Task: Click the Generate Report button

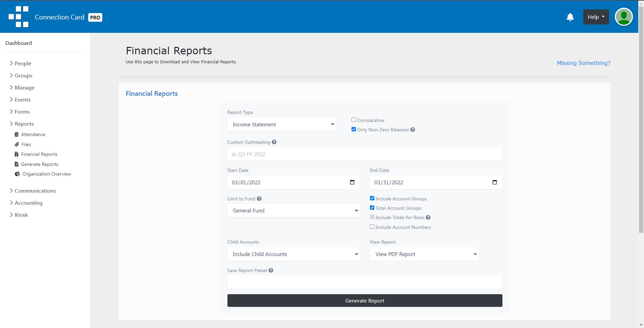Action: [x=365, y=301]
